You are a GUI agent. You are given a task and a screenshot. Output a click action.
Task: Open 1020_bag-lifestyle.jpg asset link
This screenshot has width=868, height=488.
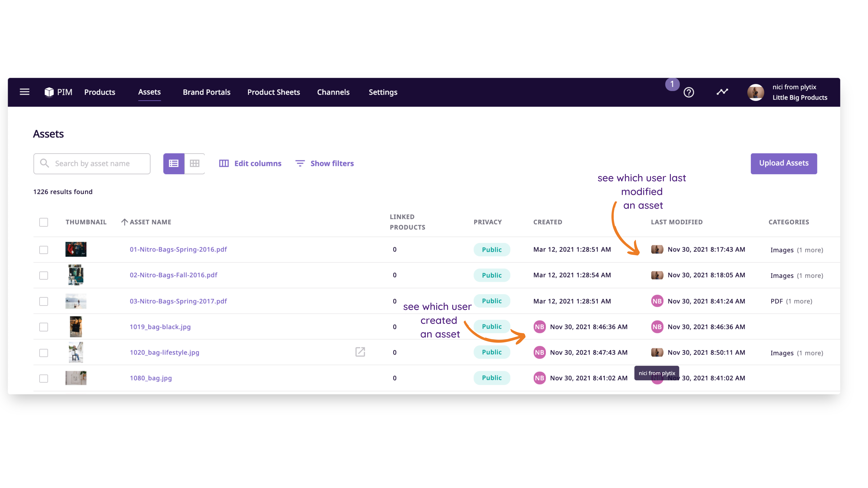[164, 352]
